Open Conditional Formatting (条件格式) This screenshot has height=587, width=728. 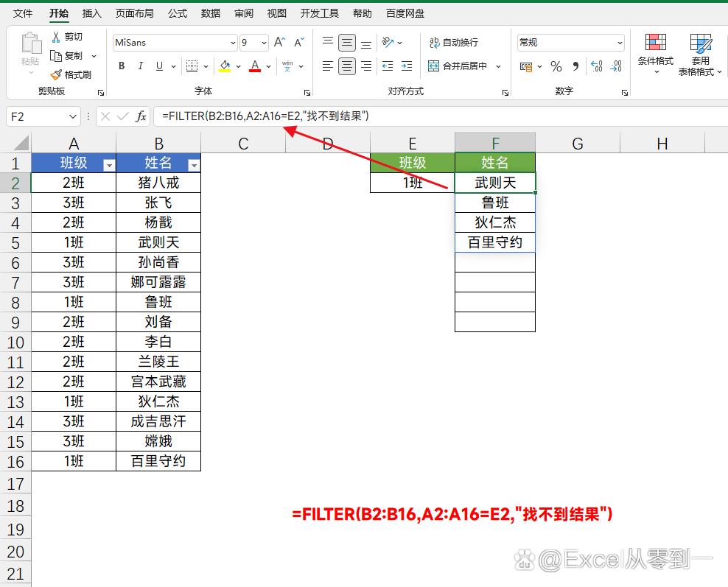pos(656,54)
